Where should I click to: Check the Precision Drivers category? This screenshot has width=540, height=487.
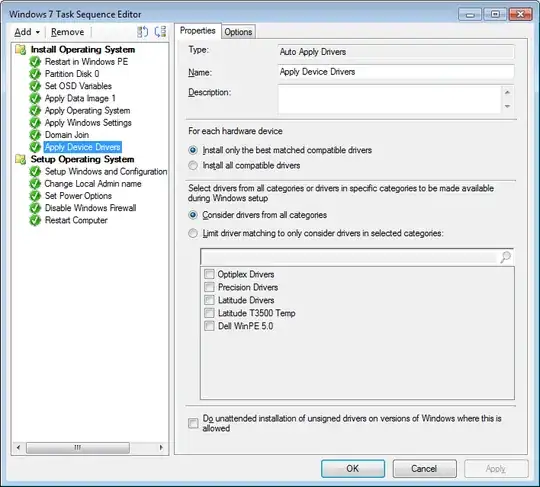click(209, 287)
